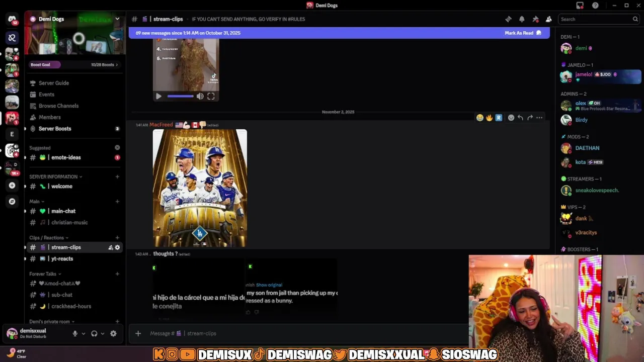Image resolution: width=644 pixels, height=362 pixels.
Task: Add the R emoji reaction
Action: [499, 118]
